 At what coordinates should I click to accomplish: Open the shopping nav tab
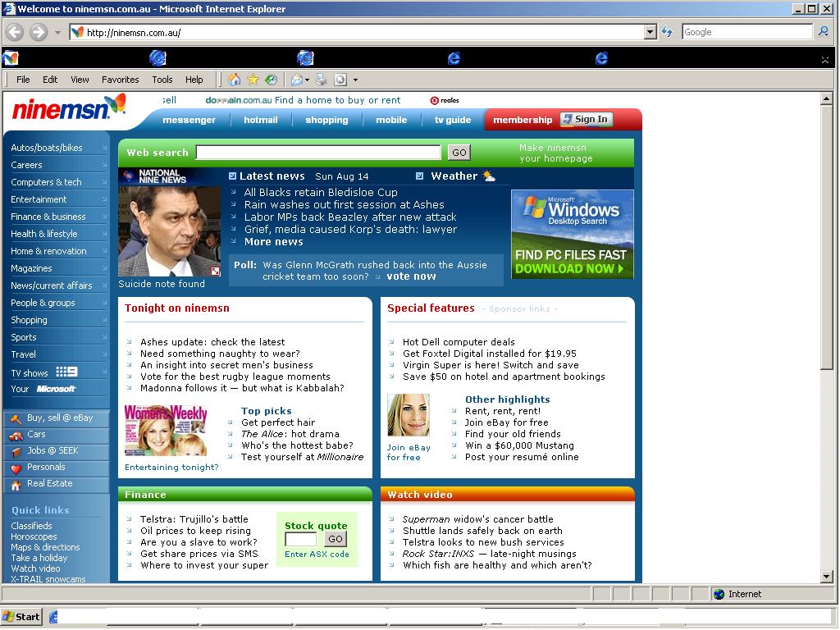[326, 120]
